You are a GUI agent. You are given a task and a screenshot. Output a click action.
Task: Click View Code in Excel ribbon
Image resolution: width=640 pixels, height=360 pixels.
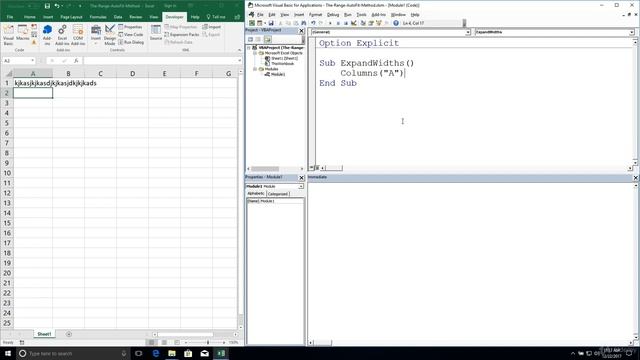(131, 35)
